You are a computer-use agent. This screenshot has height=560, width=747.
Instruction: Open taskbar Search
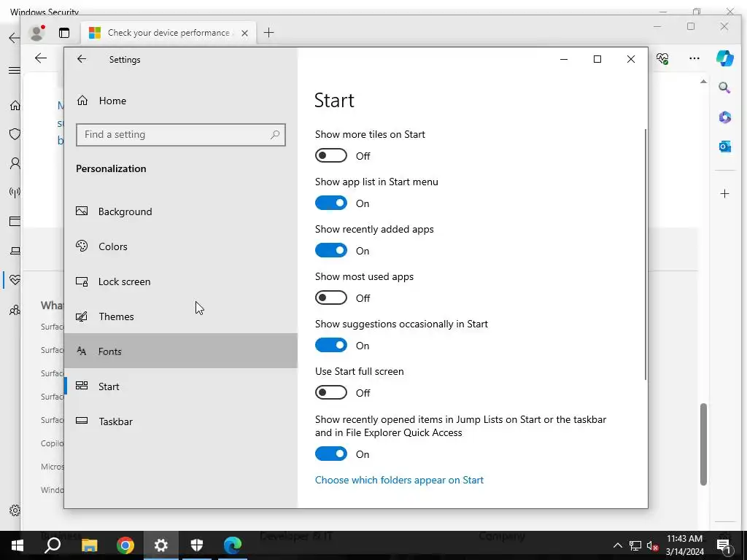[x=53, y=545]
